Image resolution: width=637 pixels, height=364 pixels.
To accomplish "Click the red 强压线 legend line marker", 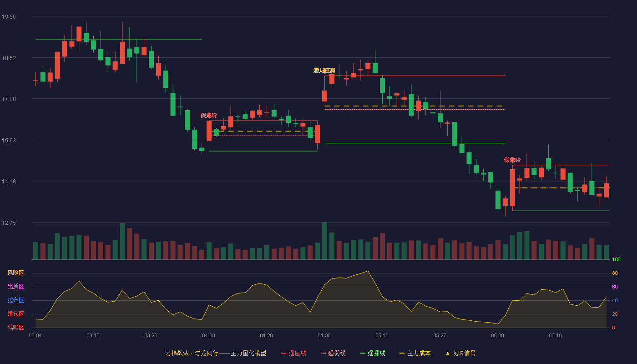I will tap(283, 353).
